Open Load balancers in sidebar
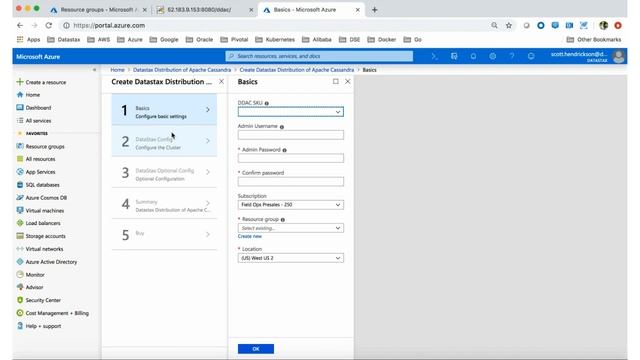This screenshot has height=360, width=640. click(38, 223)
